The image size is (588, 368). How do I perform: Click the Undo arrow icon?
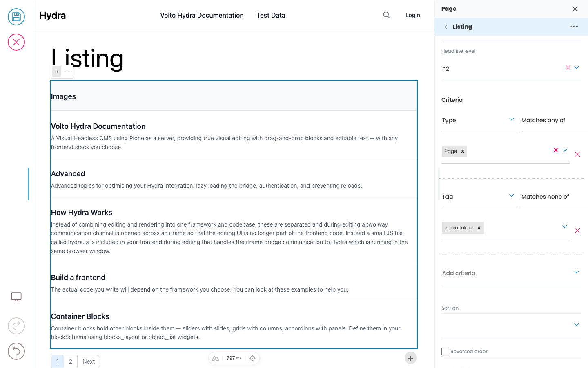coord(16,351)
